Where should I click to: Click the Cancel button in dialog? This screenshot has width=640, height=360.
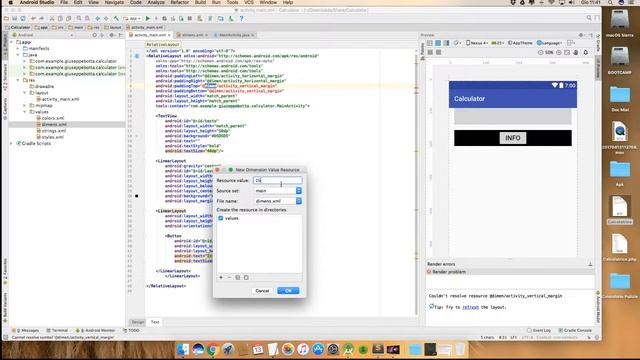click(262, 291)
